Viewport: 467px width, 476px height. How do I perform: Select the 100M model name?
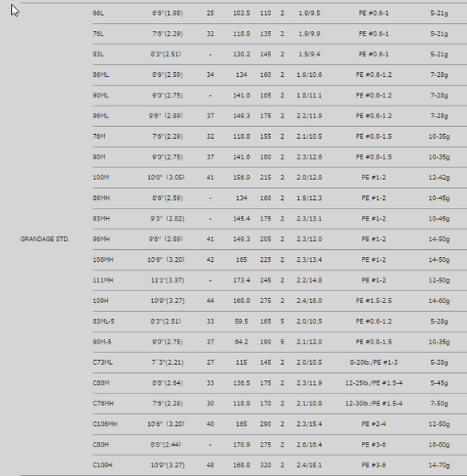[101, 178]
